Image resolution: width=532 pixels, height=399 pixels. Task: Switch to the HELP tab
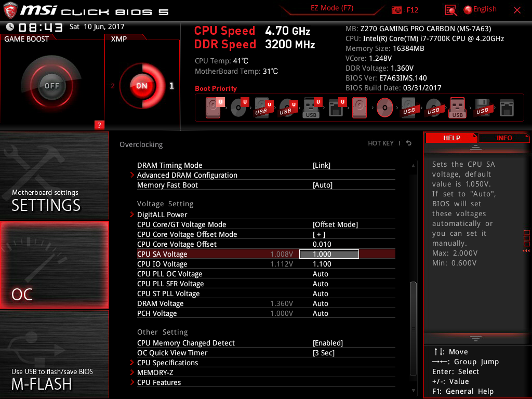(x=451, y=138)
